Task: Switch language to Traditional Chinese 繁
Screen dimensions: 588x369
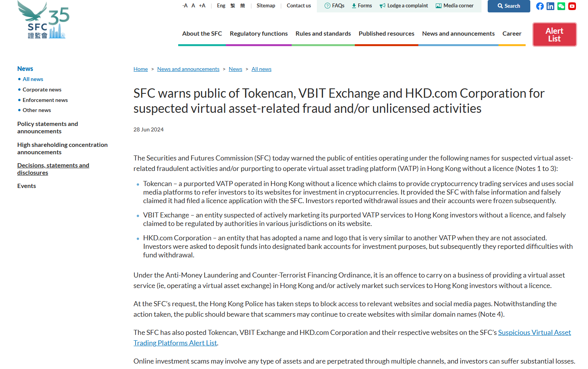Action: click(233, 6)
